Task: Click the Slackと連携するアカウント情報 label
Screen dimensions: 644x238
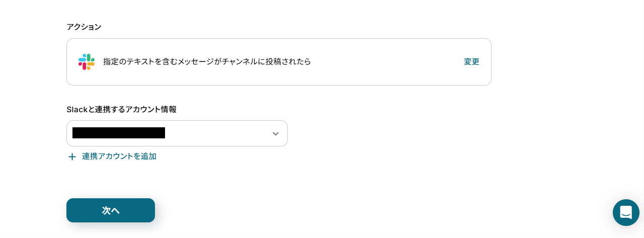Action: 121,109
